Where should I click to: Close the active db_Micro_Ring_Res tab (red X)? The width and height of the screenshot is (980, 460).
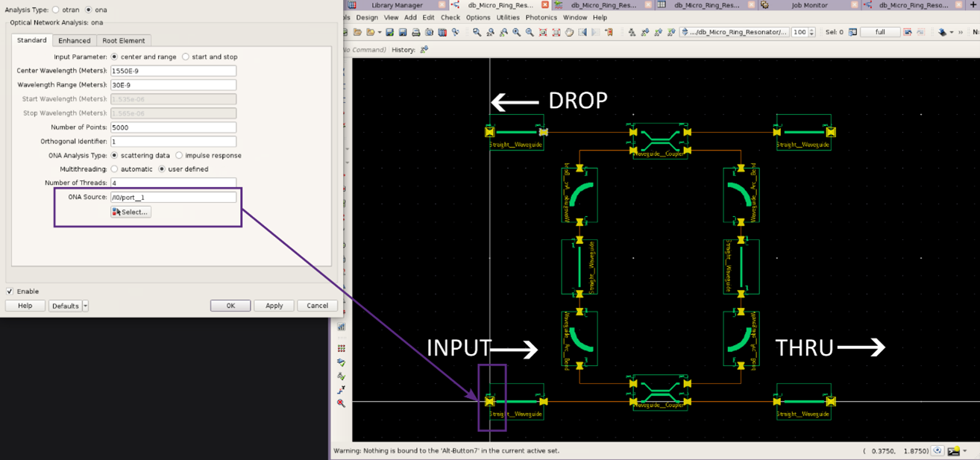(x=544, y=5)
